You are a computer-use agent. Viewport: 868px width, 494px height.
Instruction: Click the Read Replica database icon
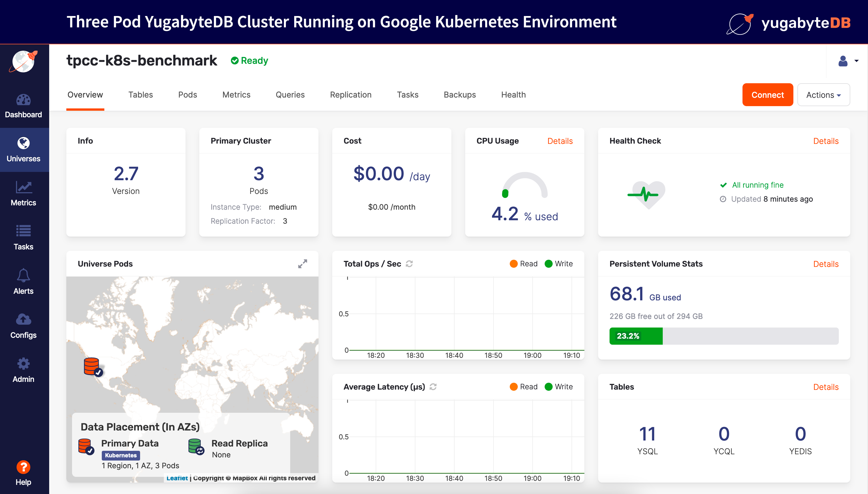coord(196,447)
